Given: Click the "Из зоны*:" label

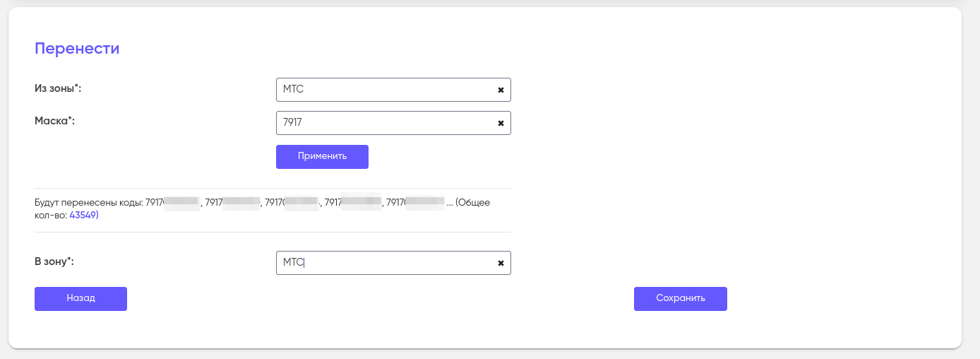Looking at the screenshot, I should (58, 88).
